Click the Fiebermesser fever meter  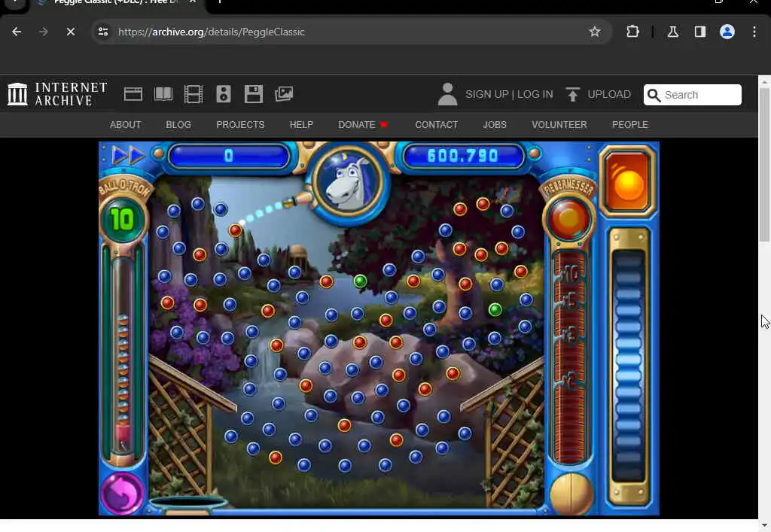(569, 357)
